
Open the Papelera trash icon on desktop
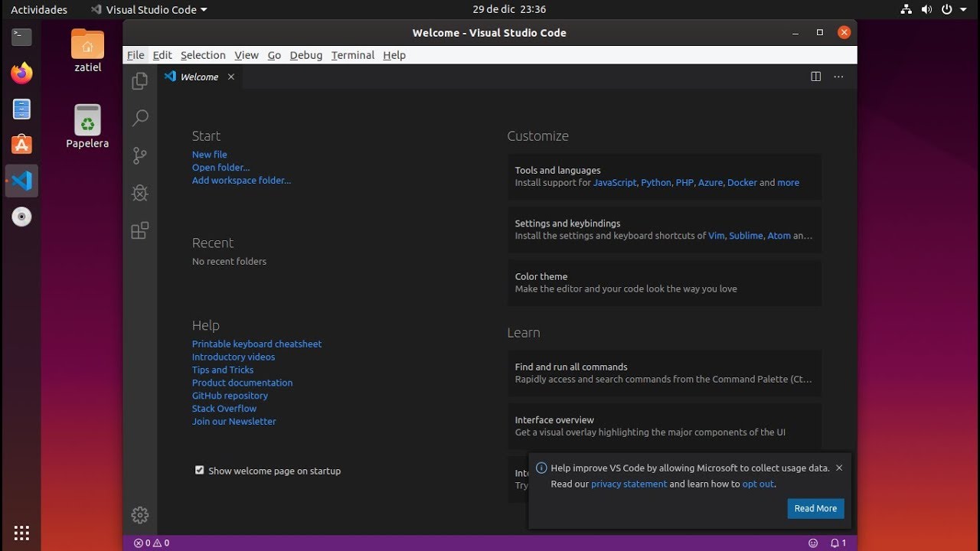[87, 126]
